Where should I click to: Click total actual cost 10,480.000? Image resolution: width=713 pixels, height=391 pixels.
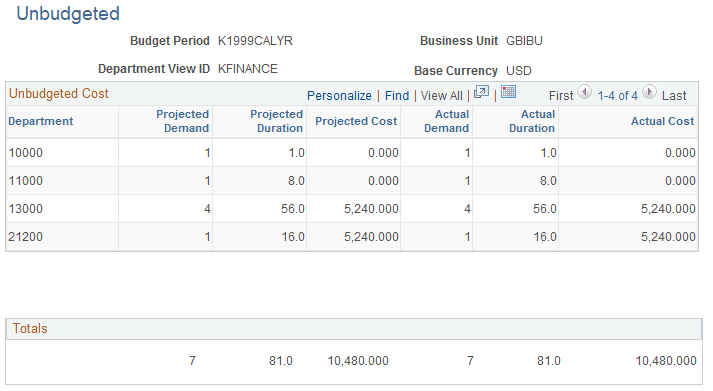point(666,361)
